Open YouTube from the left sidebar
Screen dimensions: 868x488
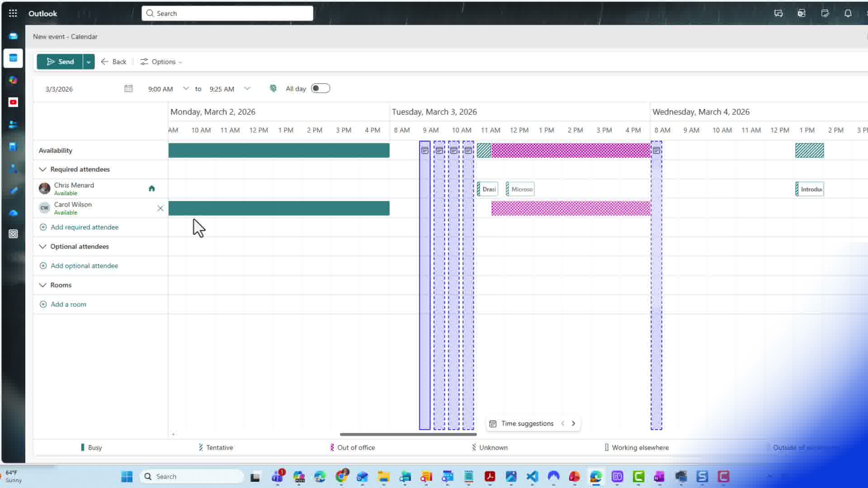click(13, 102)
